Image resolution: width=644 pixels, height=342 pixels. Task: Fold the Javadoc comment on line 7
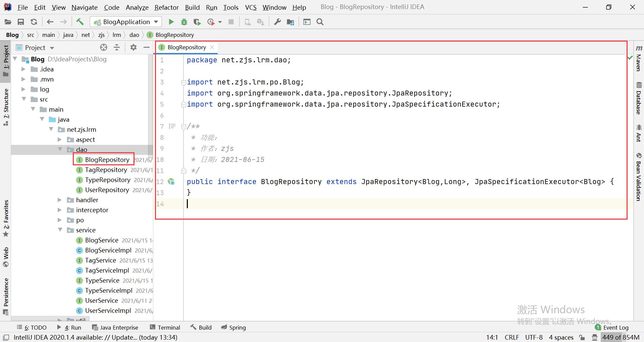coord(183,127)
